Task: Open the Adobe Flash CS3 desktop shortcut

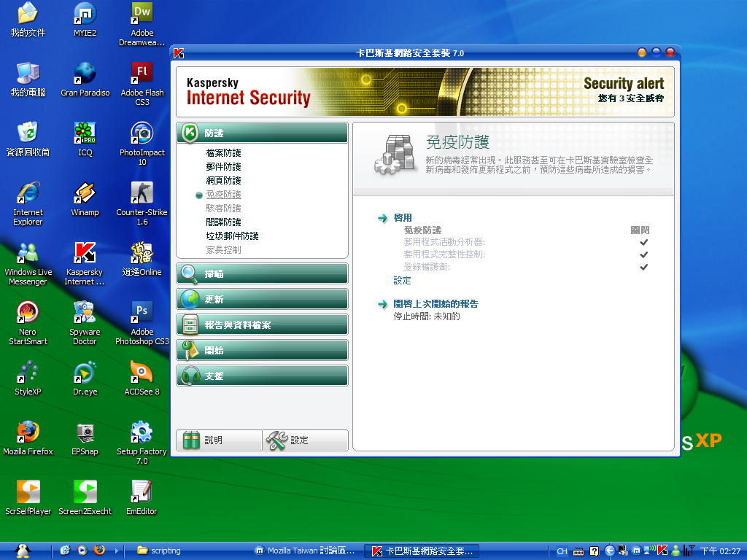Action: [142, 84]
